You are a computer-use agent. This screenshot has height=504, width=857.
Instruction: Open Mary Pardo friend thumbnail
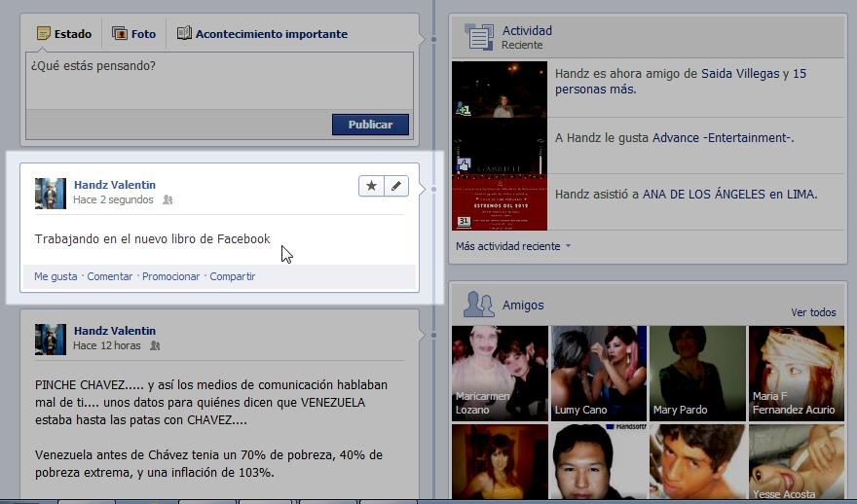coord(697,372)
